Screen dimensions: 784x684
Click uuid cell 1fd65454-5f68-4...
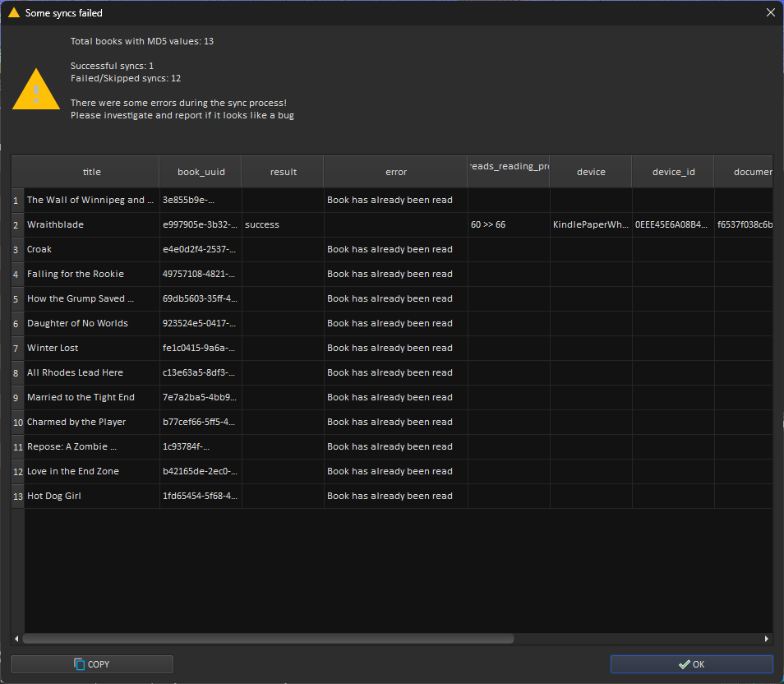201,496
